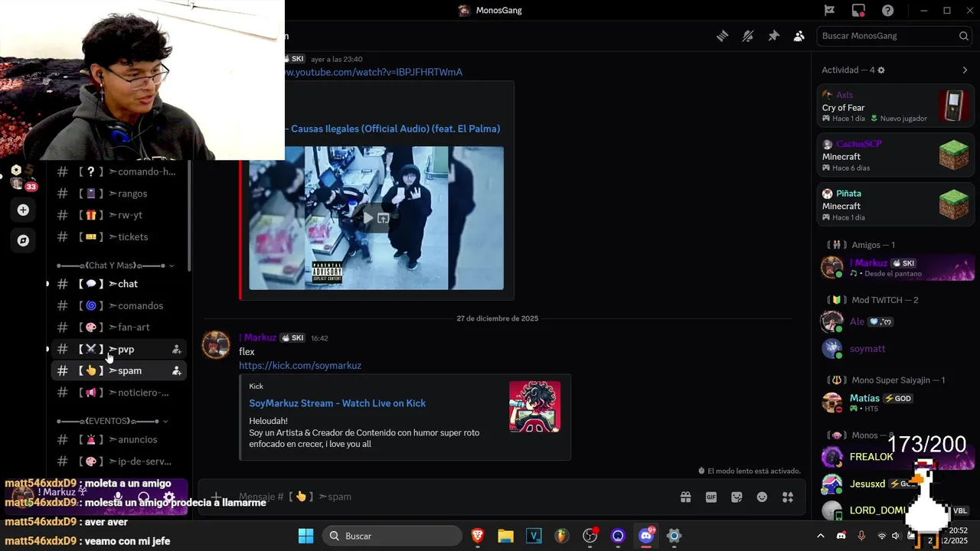This screenshot has width=980, height=551.
Task: Open the fan-art channel
Action: 119,327
